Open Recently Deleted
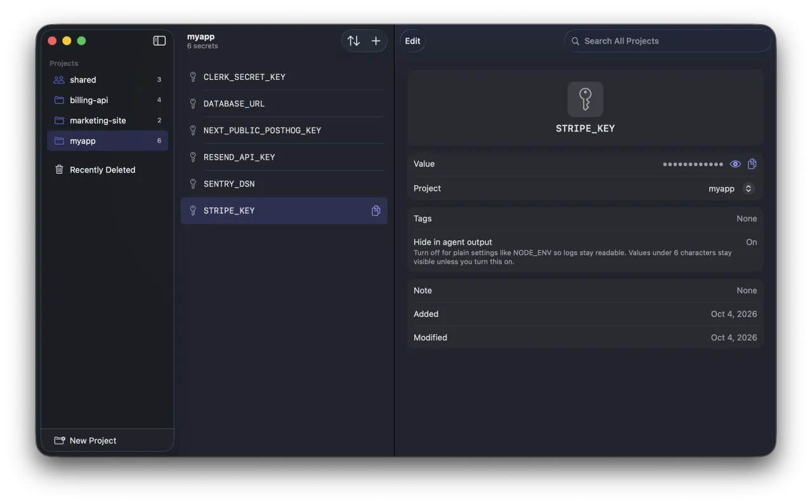The image size is (812, 504). tap(107, 170)
